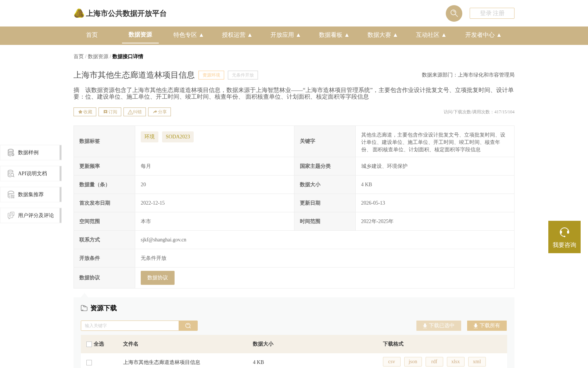588x368 pixels.
Task: Download the xlsx format
Action: [456, 362]
